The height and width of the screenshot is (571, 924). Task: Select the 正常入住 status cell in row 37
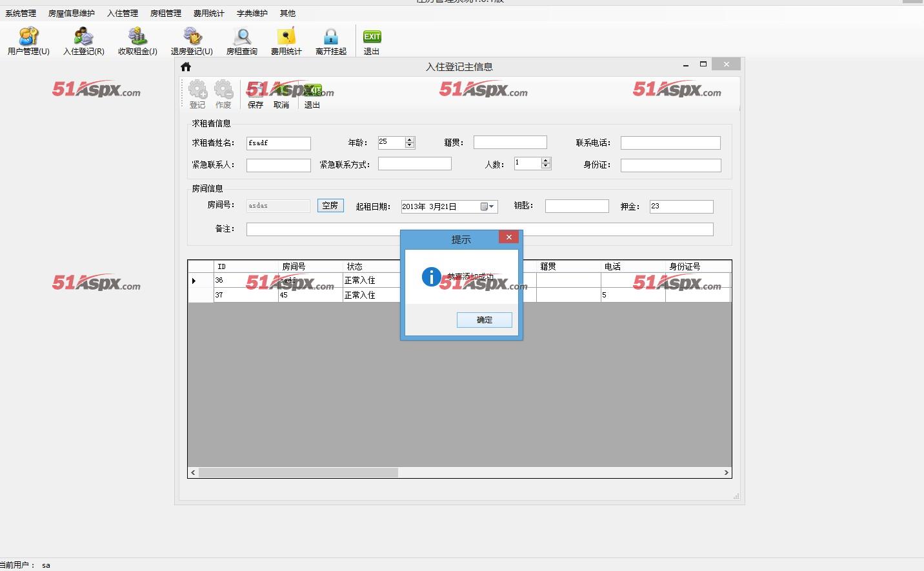point(372,295)
